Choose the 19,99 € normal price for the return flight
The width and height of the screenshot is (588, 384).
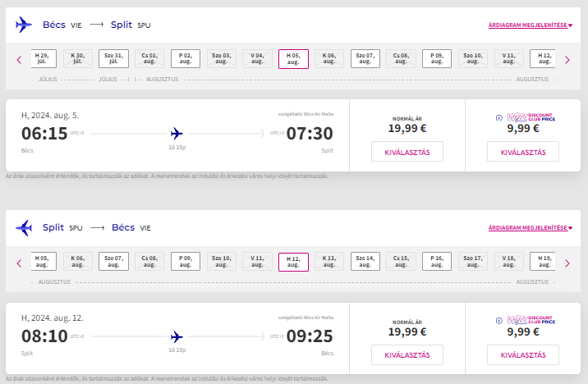(407, 354)
